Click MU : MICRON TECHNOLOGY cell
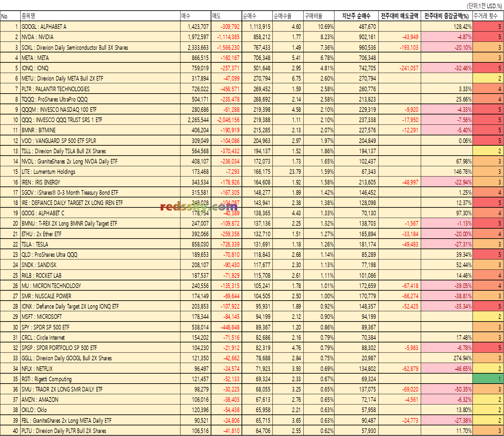Image resolution: width=504 pixels, height=436 pixels. pos(100,286)
